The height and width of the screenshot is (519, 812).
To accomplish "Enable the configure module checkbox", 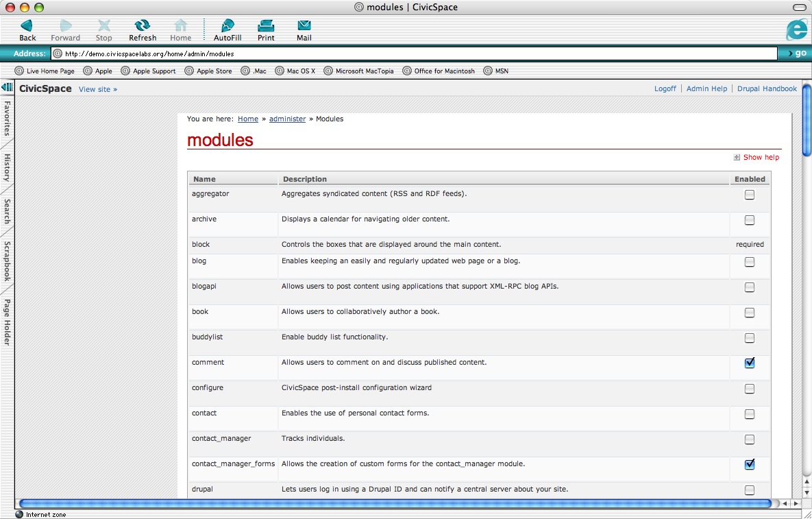I will click(750, 389).
